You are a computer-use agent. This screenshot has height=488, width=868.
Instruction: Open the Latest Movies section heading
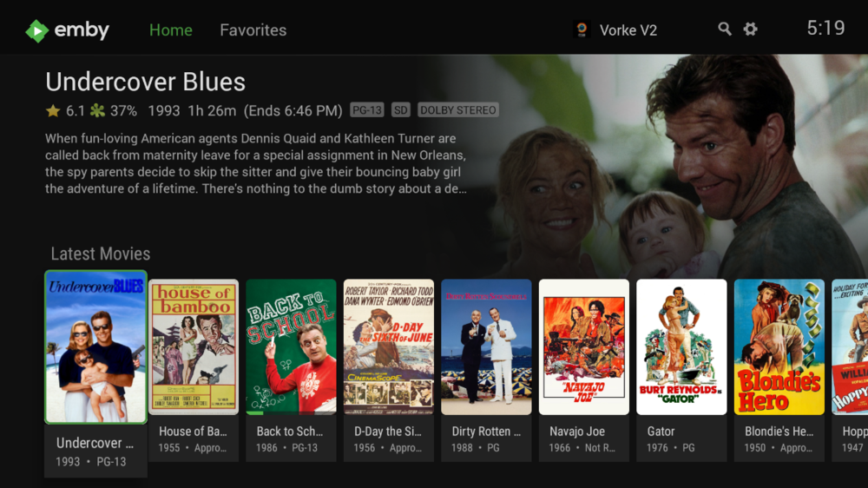100,254
